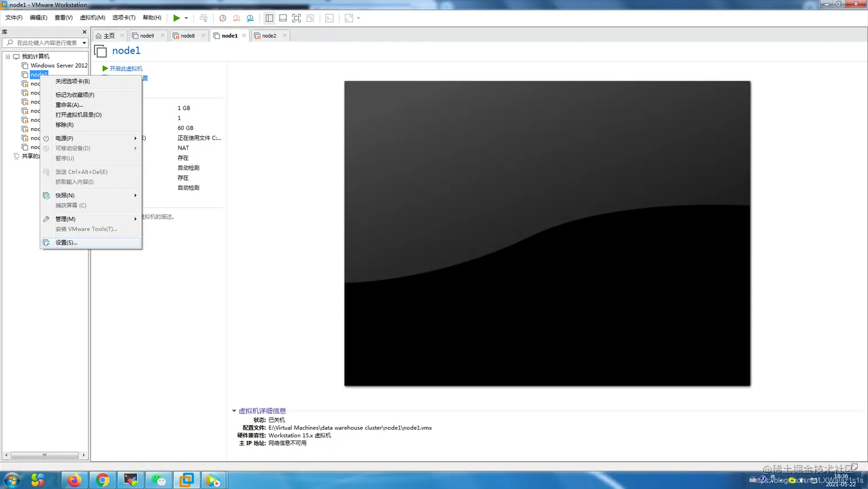This screenshot has width=868, height=489.
Task: Open the 查看(V) menu
Action: [63, 18]
